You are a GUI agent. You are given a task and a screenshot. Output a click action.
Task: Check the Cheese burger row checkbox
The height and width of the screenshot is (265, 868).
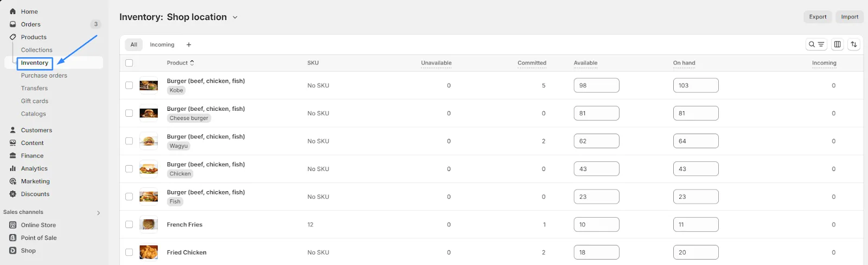[129, 113]
